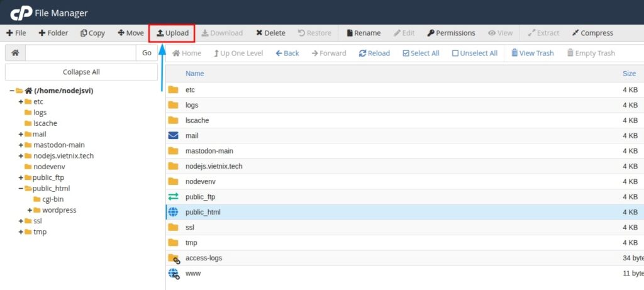Screen dimensions: 644x290
Task: Sort files by the Name column header
Action: 195,74
